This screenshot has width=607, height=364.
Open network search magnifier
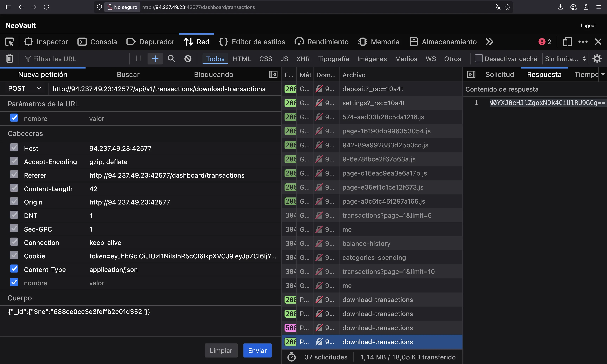click(171, 59)
